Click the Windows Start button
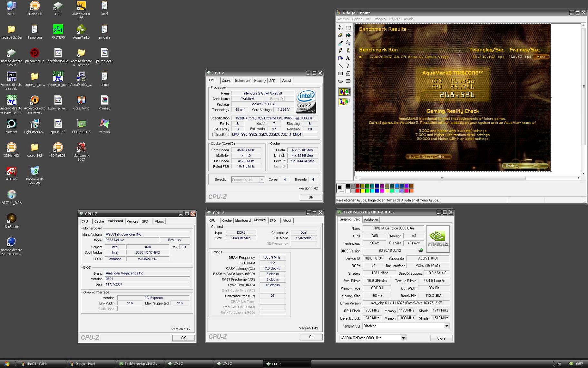This screenshot has height=368, width=588. point(6,364)
